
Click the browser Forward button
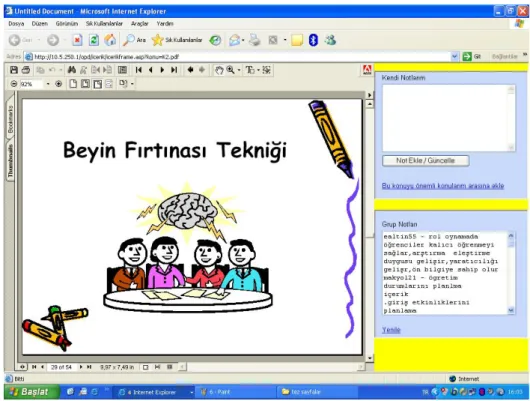pyautogui.click(x=53, y=40)
